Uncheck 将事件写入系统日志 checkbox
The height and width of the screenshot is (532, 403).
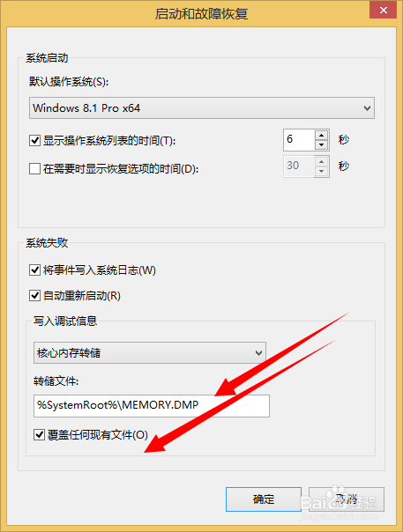[34, 270]
